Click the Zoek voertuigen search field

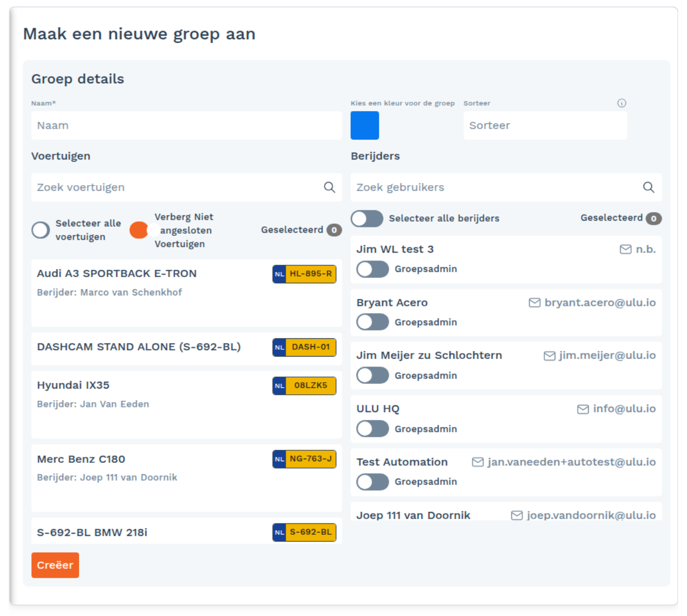[187, 187]
